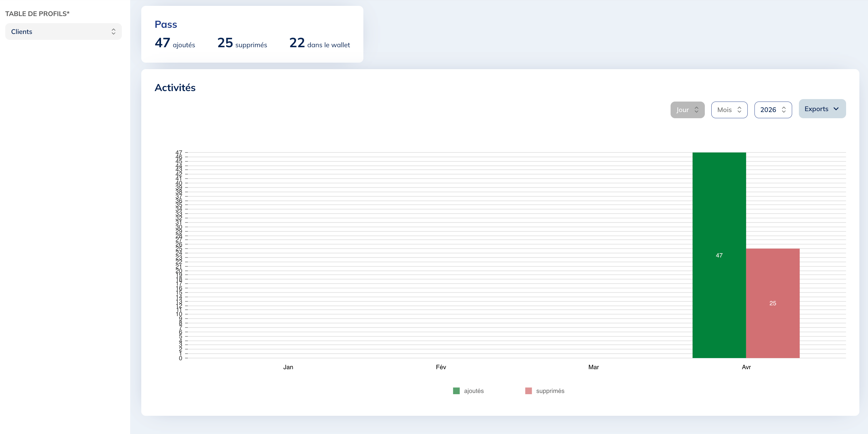Click the 25 supprimés statistic
The width and height of the screenshot is (868, 434).
242,43
